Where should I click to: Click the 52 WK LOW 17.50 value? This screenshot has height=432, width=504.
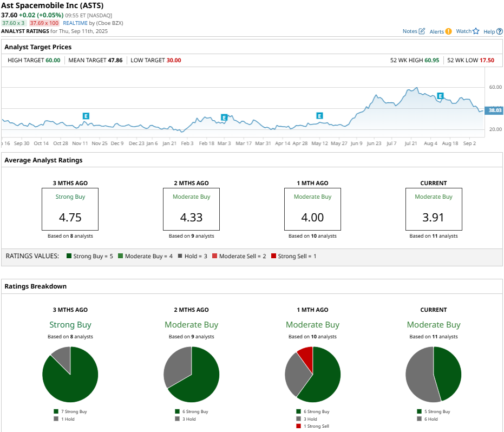pos(487,61)
